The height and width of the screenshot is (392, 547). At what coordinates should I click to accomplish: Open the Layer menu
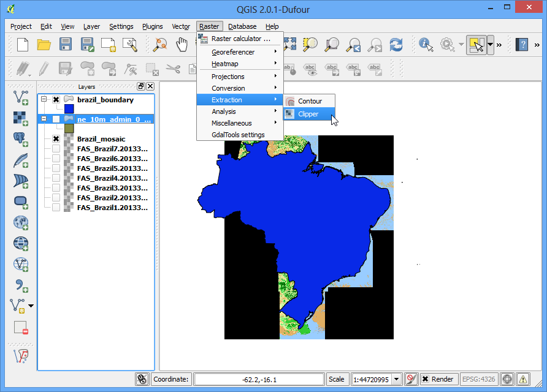coord(91,26)
